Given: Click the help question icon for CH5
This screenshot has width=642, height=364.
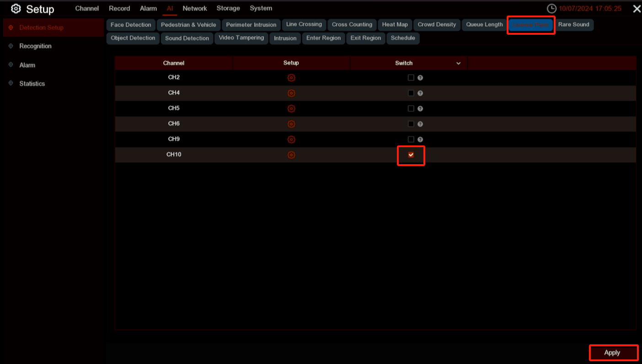Looking at the screenshot, I should tap(420, 109).
